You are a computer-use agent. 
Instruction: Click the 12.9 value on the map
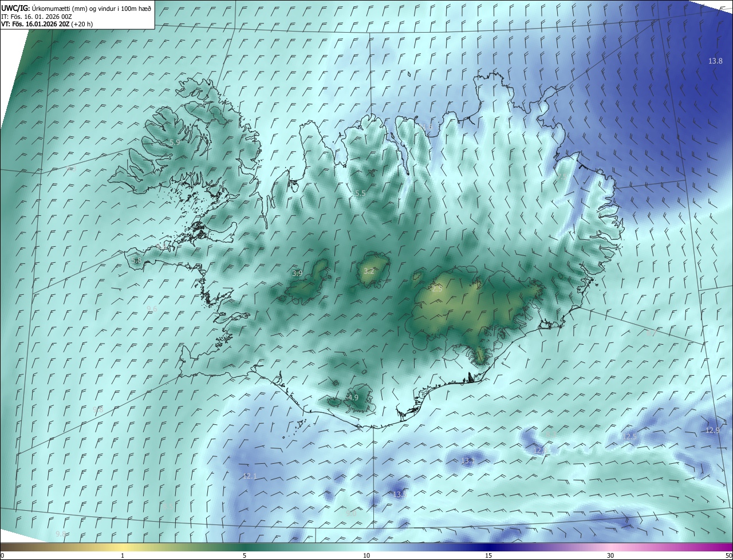[712, 430]
